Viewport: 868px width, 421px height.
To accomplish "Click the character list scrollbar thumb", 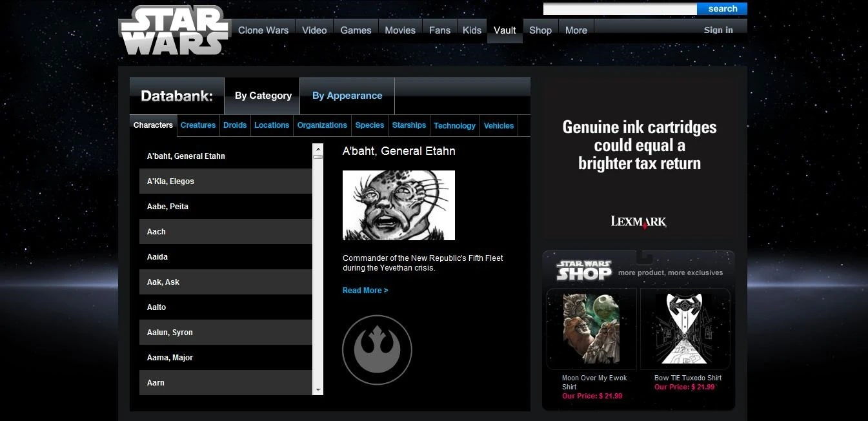I will (318, 156).
